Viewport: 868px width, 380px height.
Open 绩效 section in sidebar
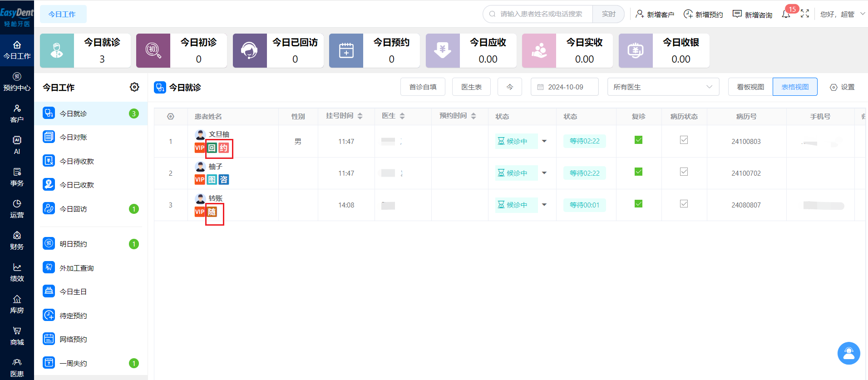(17, 272)
